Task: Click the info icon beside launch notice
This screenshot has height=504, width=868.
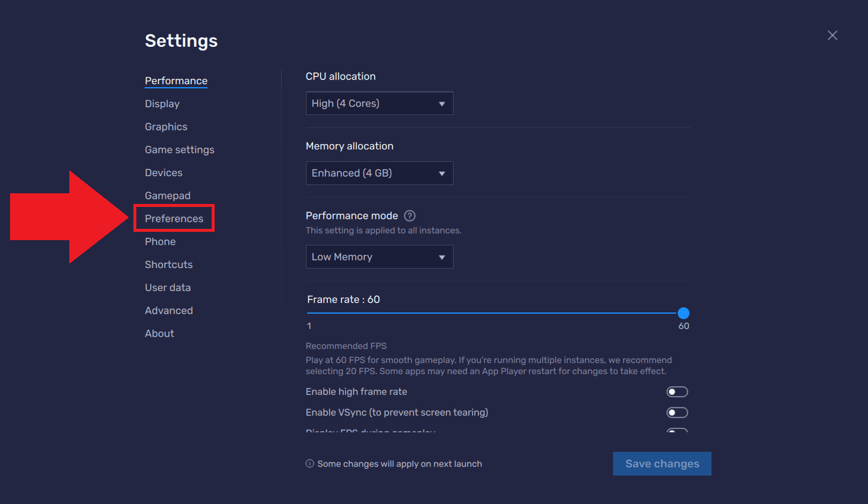Action: [309, 464]
